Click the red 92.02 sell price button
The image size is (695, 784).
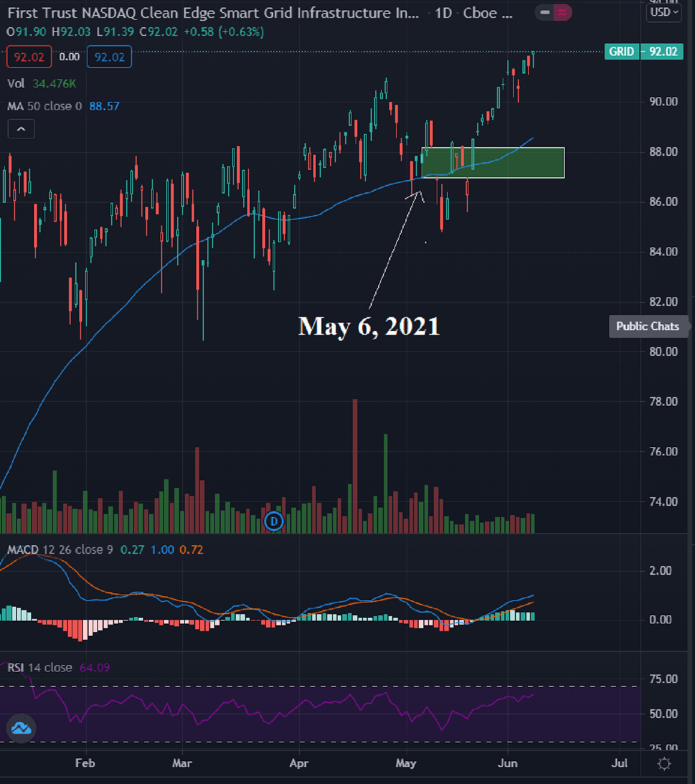point(29,57)
